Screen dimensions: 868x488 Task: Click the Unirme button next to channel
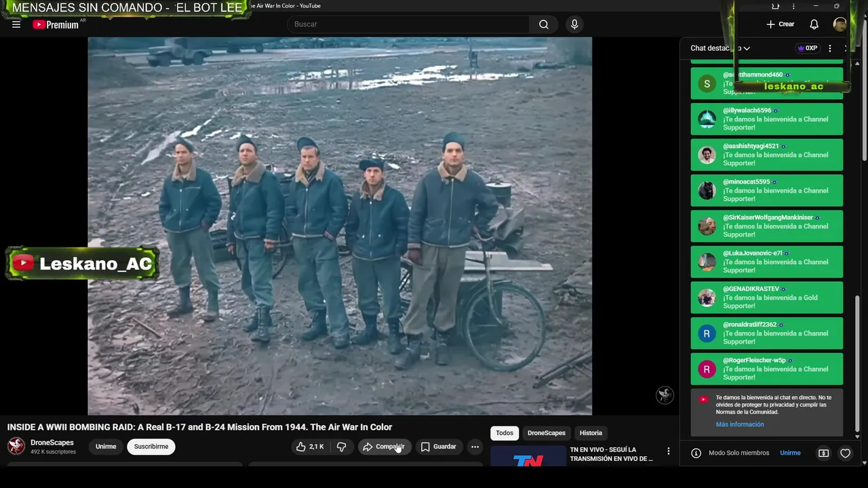[x=106, y=447]
